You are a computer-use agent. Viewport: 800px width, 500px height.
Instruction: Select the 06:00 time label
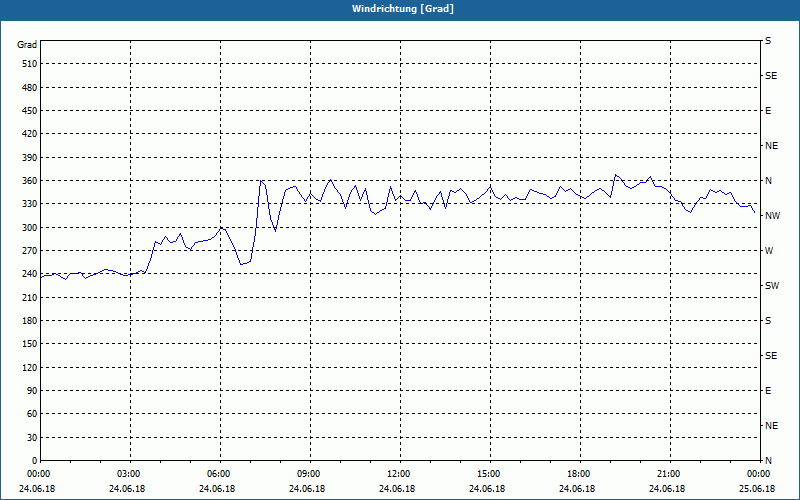218,474
